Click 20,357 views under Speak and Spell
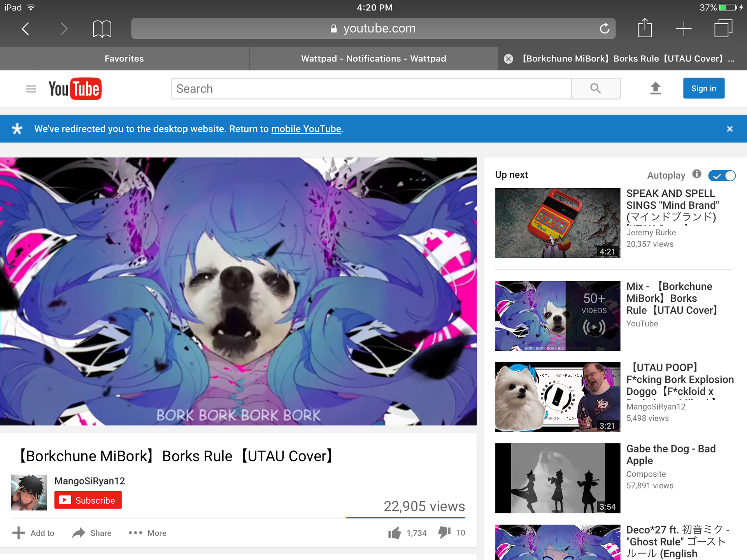Screen dimensions: 747x560 (650, 244)
